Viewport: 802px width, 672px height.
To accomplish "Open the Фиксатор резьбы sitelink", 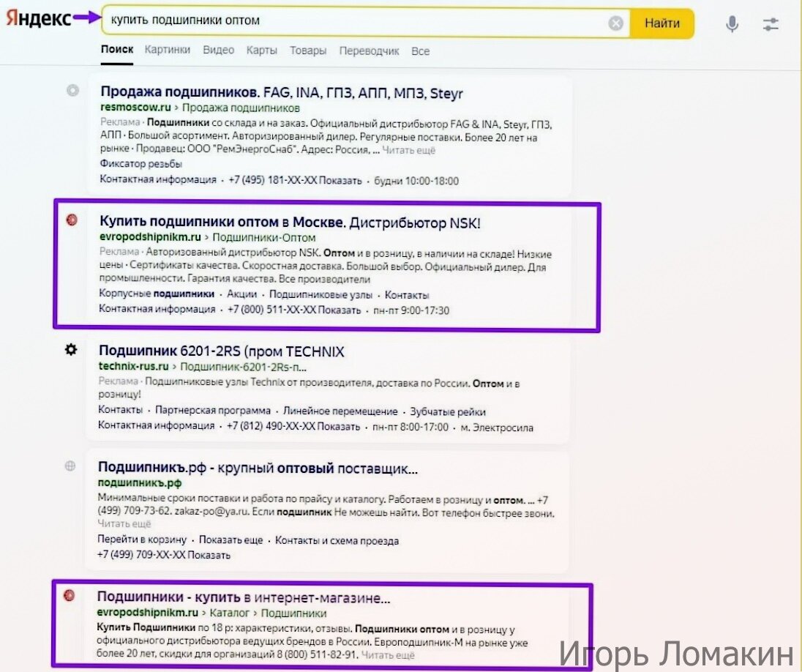I will [x=141, y=164].
